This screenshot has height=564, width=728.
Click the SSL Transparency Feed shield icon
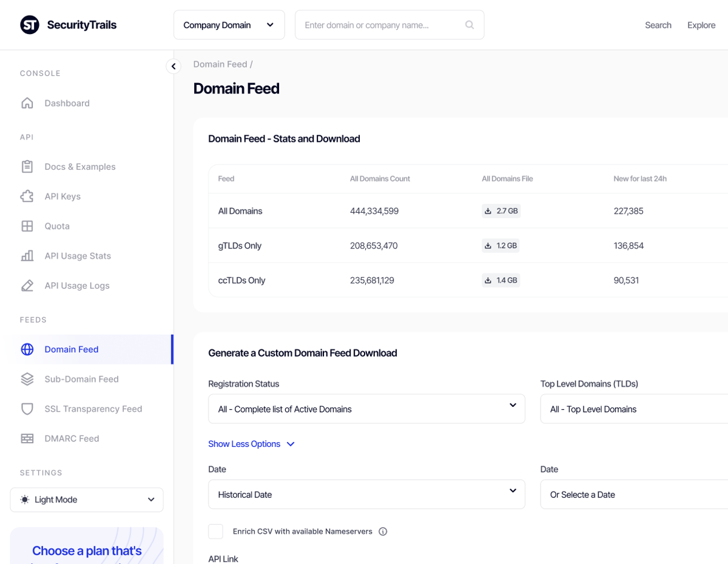pos(27,409)
